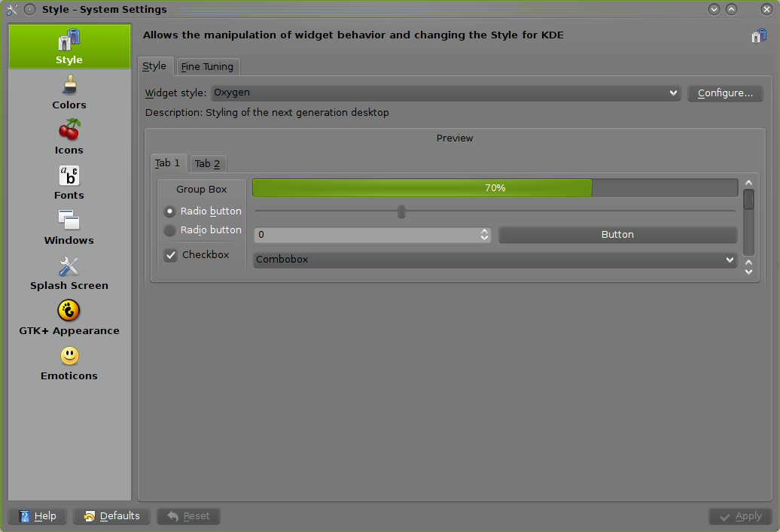Screen dimensions: 780x532
Task: Click the preview vertical scrollbar handle
Action: [x=748, y=199]
